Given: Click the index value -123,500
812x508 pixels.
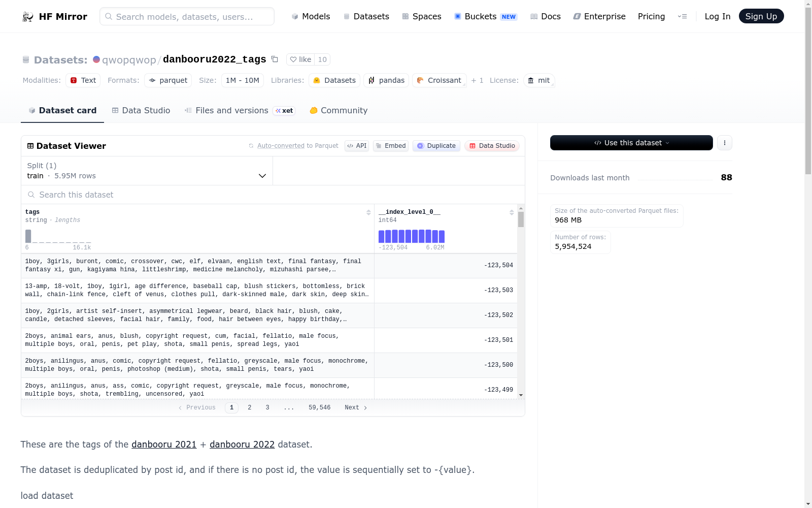Looking at the screenshot, I should (498, 365).
